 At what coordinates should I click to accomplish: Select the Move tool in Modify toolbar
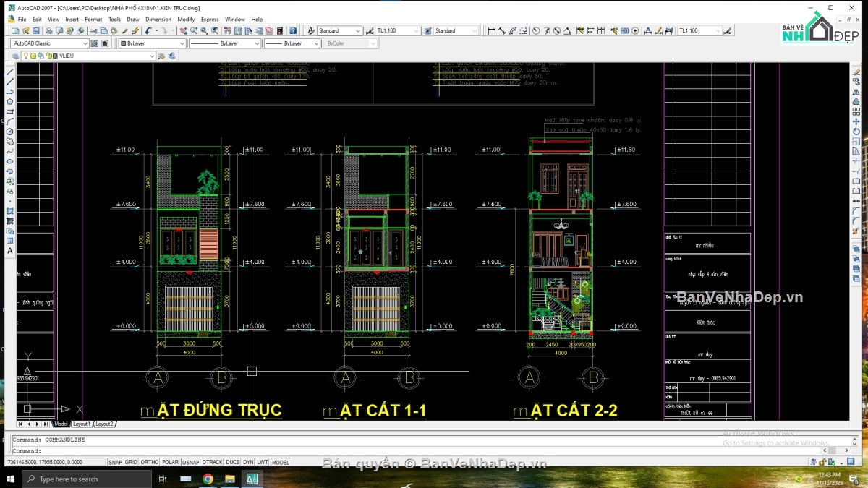coord(856,121)
